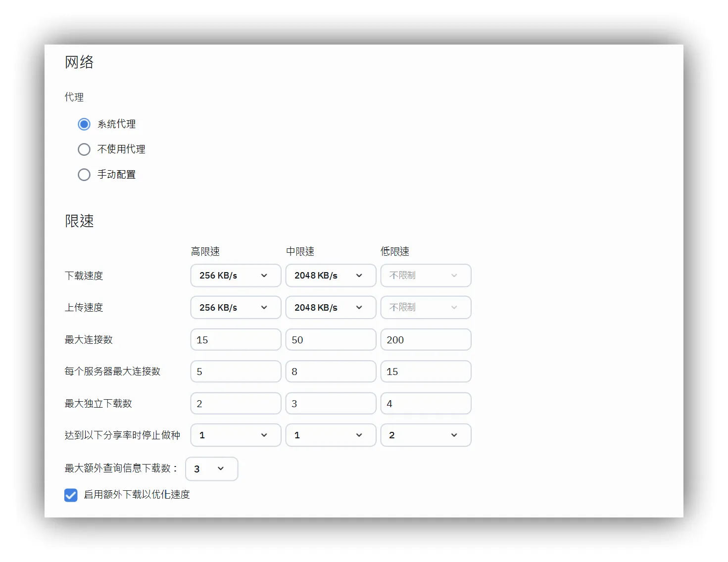Click 低限速 最大连接数 field showing 200

tap(426, 340)
